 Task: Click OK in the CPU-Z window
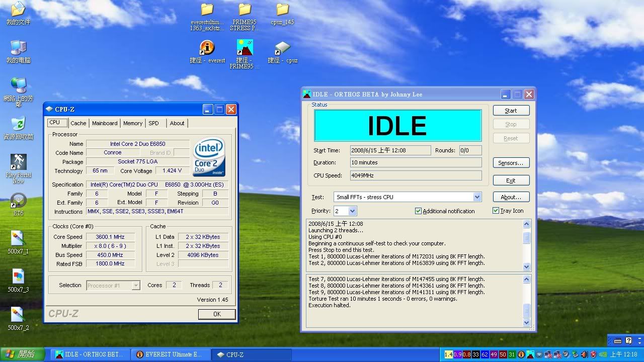(x=217, y=314)
